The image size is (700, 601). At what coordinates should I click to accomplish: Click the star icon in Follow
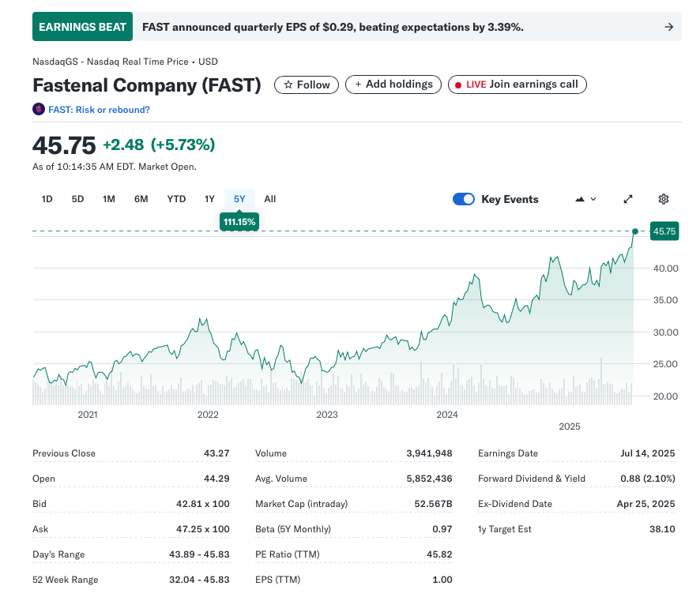(x=288, y=85)
